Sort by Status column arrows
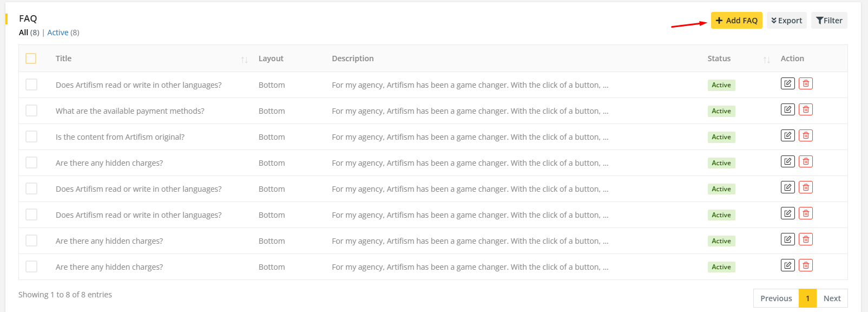 (x=766, y=60)
